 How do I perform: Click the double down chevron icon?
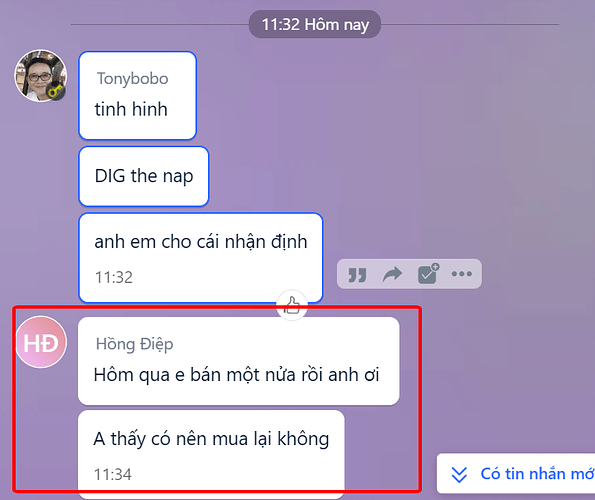(x=459, y=474)
